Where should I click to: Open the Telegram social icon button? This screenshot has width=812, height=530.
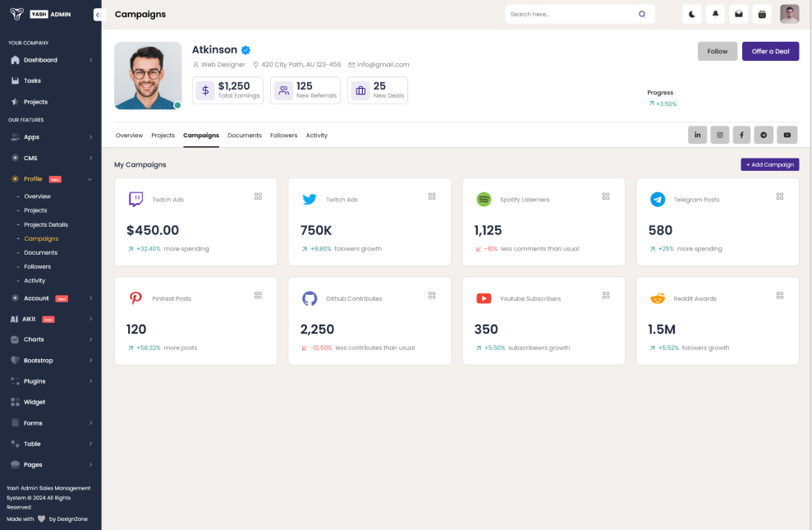[764, 135]
